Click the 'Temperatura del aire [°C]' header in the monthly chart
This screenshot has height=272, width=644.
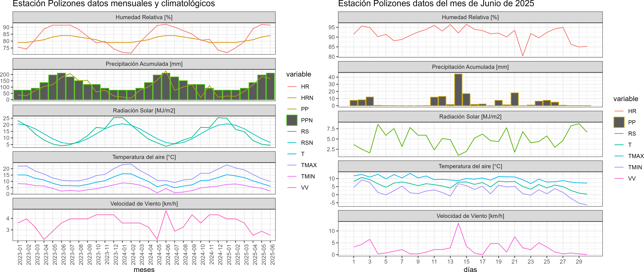(144, 157)
